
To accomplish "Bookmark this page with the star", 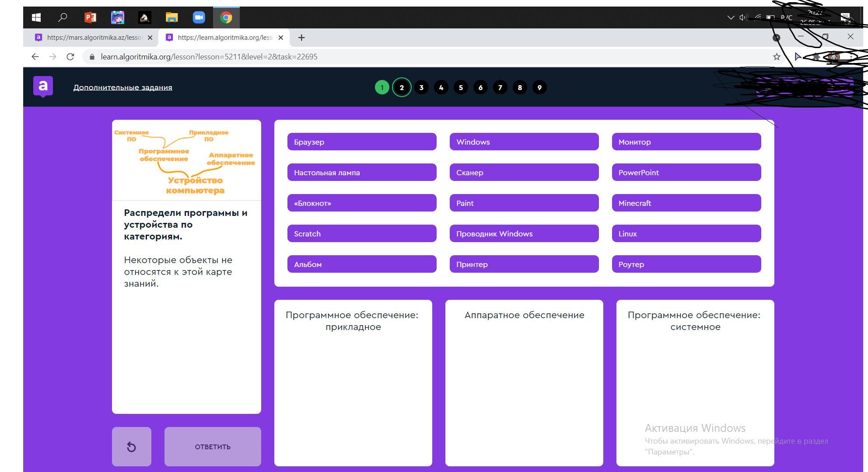I will click(777, 57).
